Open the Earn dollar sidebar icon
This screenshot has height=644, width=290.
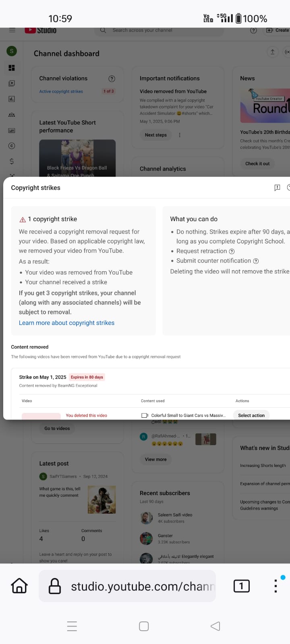pyautogui.click(x=12, y=161)
